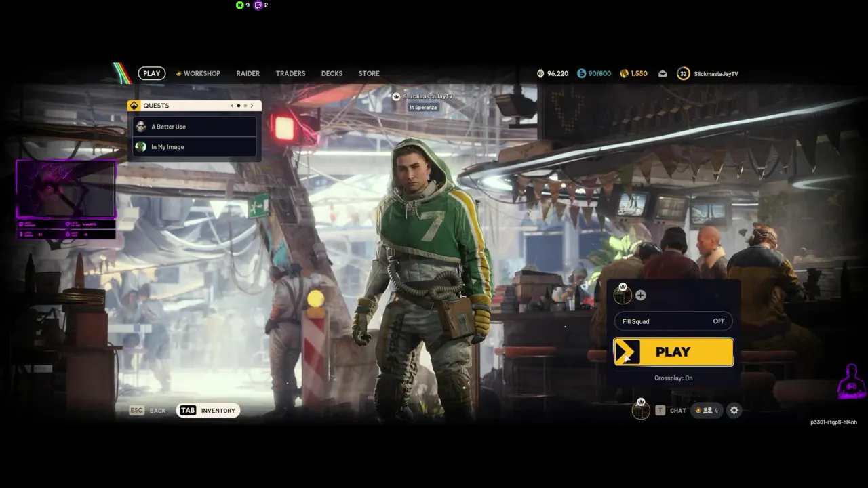Click the purple Twitch viewer count icon
Screen dimensions: 868x488
(258, 5)
